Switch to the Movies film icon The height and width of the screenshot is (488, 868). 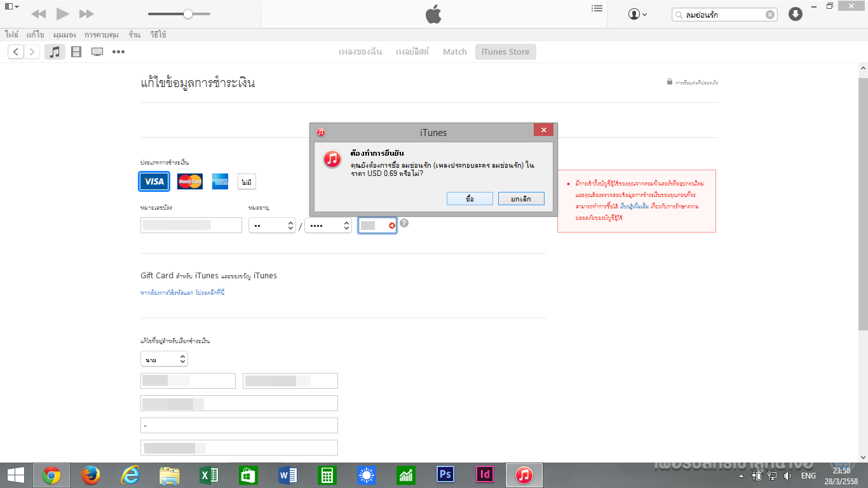(x=76, y=52)
